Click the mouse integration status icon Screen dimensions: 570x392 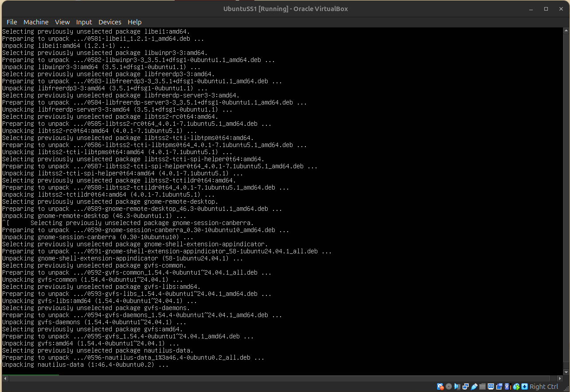click(x=516, y=387)
